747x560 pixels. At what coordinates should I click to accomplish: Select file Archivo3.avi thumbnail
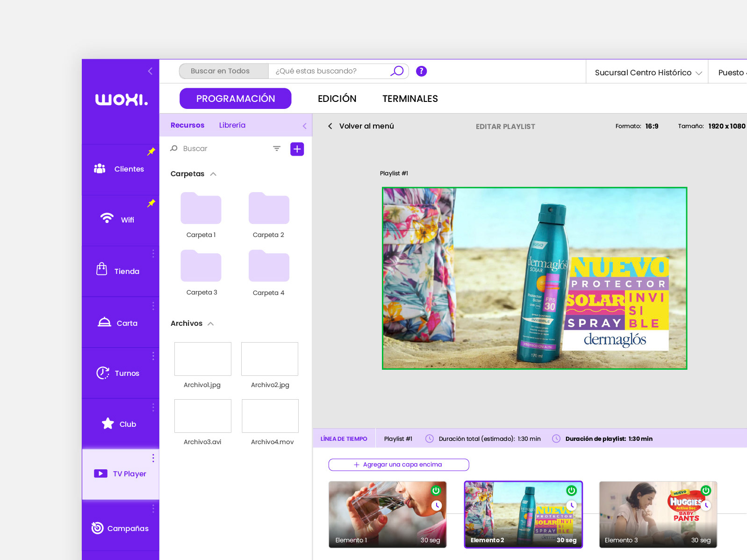tap(203, 416)
